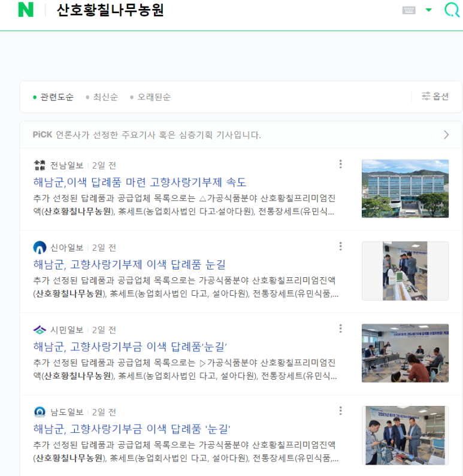
Task: Select the 오래된순 sort option
Action: [x=150, y=97]
